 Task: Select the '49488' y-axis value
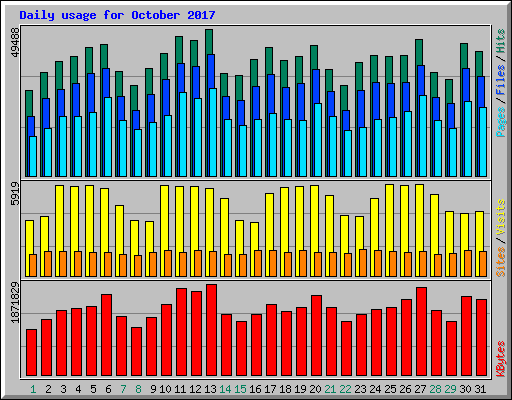click(15, 42)
